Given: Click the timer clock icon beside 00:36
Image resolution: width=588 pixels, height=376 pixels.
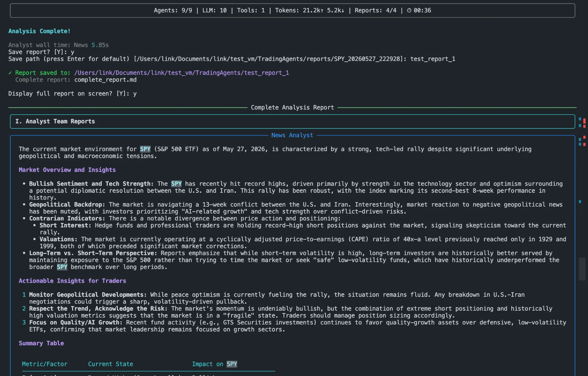Looking at the screenshot, I should [409, 10].
